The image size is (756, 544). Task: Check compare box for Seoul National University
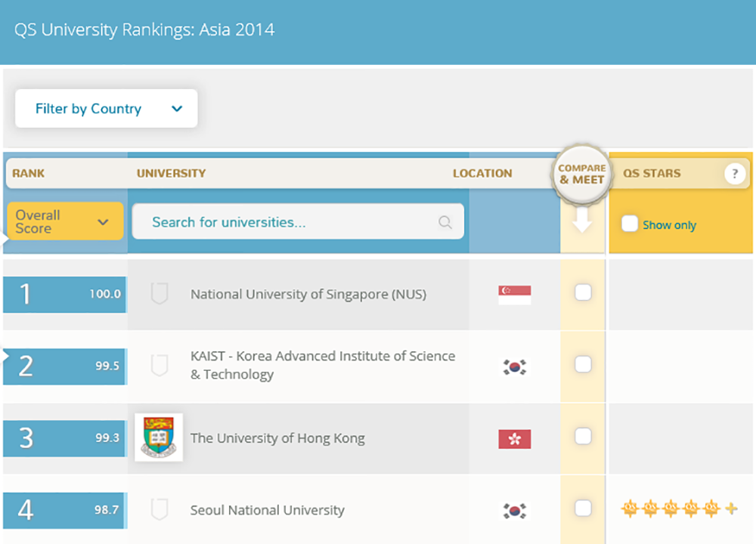583,508
